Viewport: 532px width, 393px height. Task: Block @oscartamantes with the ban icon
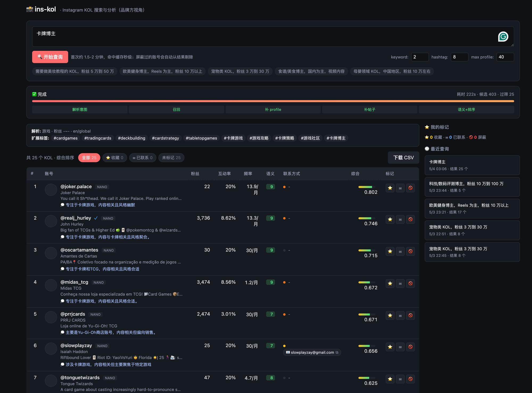tap(410, 251)
